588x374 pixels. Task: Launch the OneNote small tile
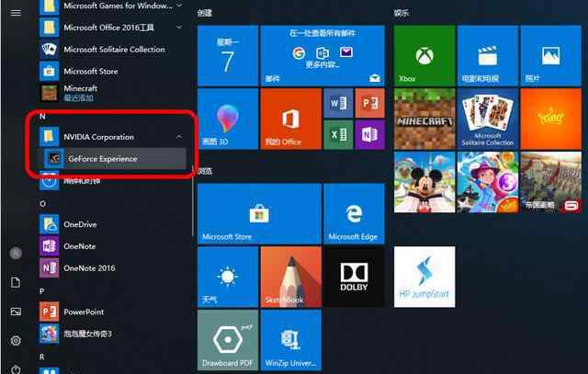click(369, 135)
